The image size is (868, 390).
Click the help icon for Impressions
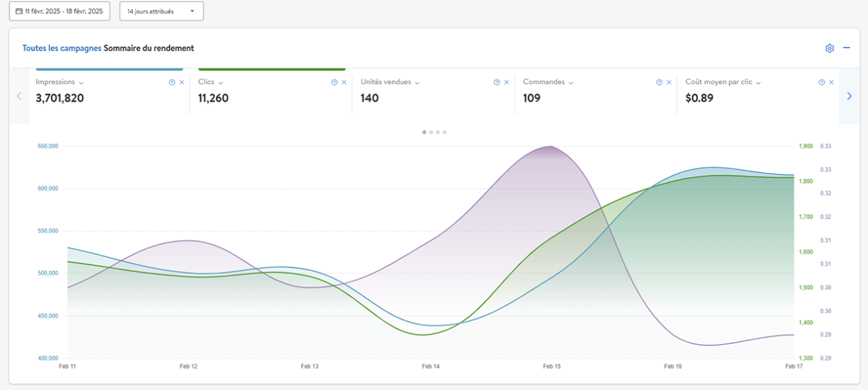coord(172,82)
